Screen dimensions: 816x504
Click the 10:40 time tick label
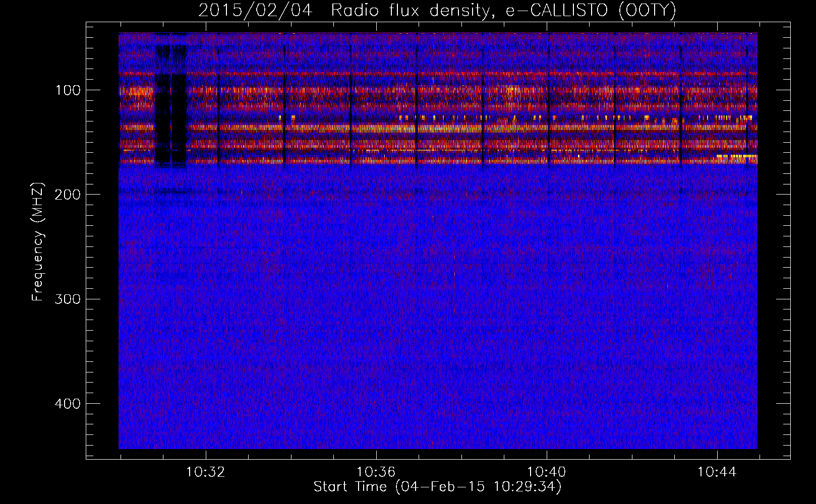click(547, 472)
